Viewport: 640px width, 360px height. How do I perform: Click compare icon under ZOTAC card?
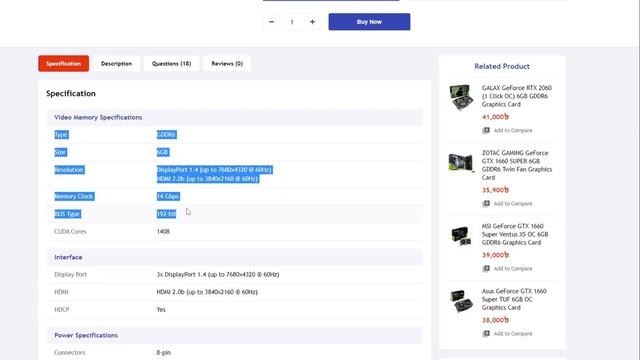486,204
